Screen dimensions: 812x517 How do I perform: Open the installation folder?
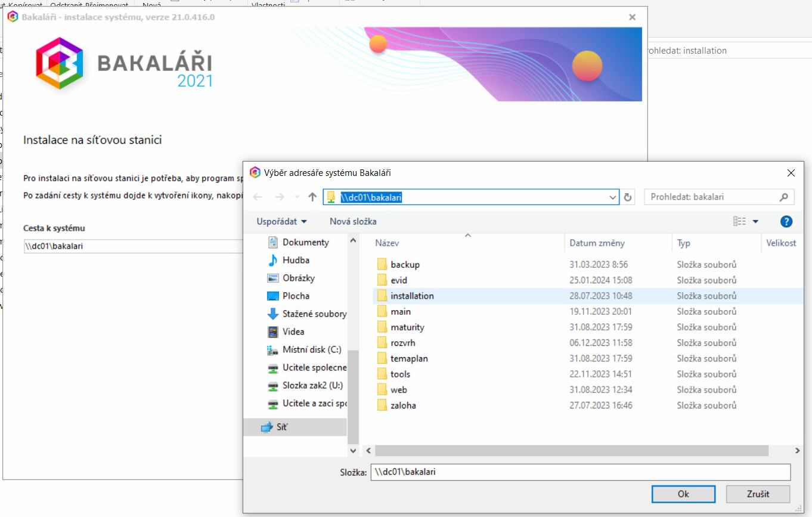411,296
